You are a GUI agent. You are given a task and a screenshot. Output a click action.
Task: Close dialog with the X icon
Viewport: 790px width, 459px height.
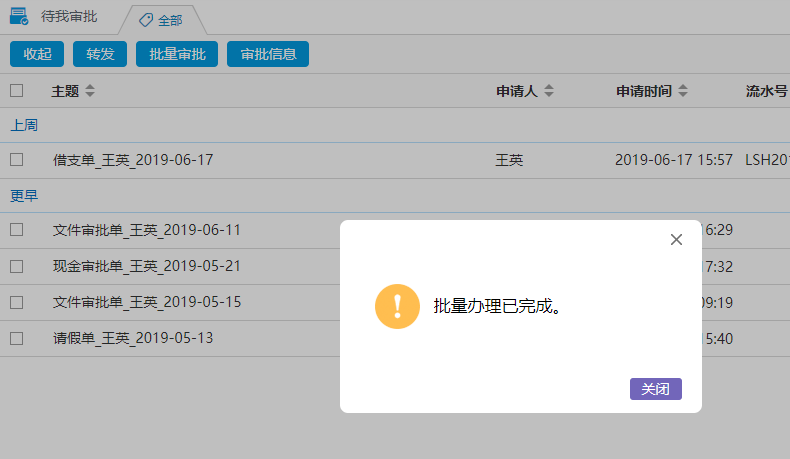[x=676, y=239]
